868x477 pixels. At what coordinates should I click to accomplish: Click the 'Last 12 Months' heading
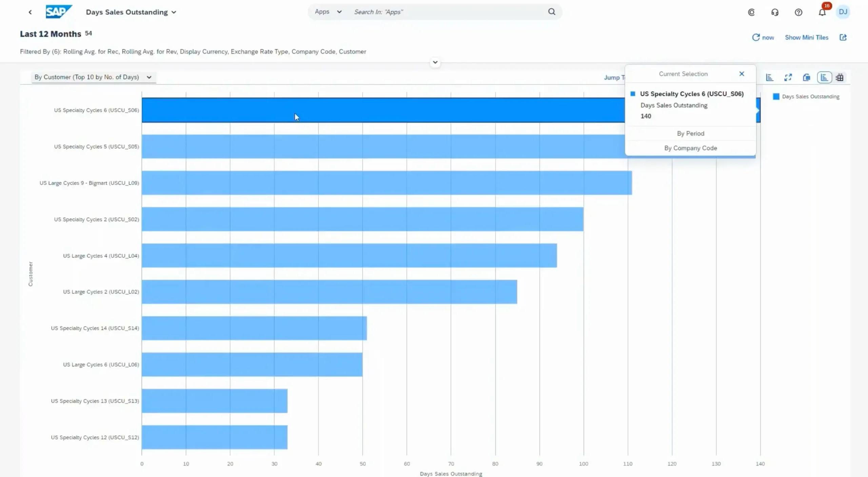(x=51, y=34)
